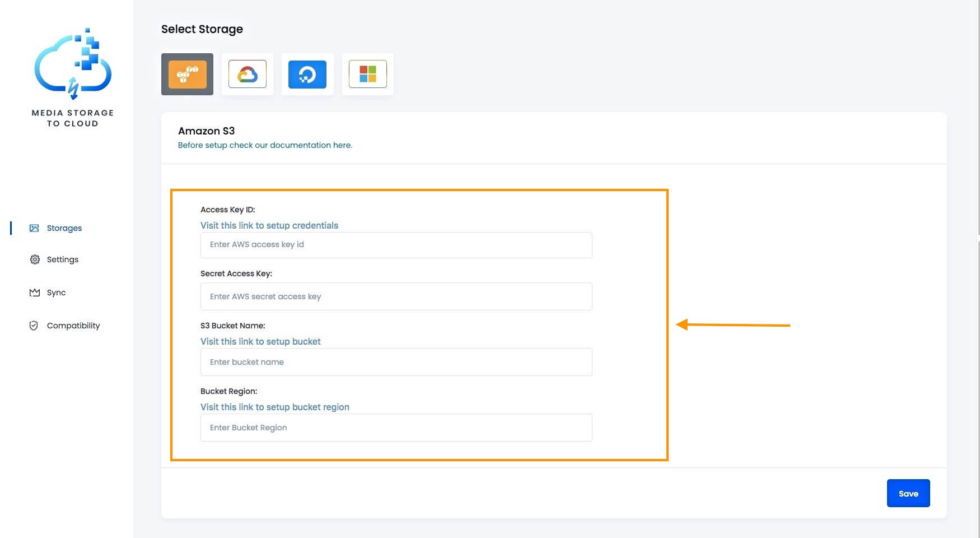Click the Sync icon in the sidebar
Image resolution: width=980 pixels, height=538 pixels.
click(x=34, y=292)
